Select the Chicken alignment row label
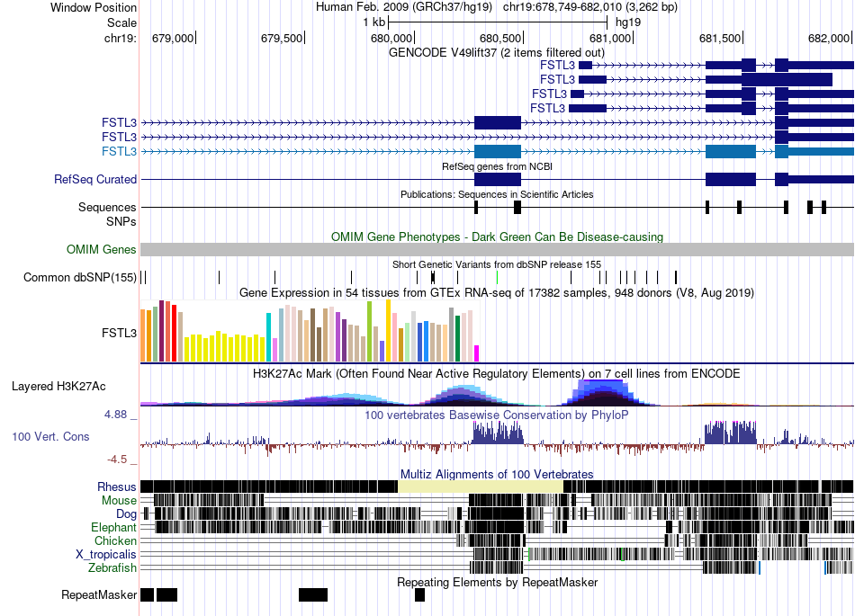The height and width of the screenshot is (616, 855). [115, 540]
